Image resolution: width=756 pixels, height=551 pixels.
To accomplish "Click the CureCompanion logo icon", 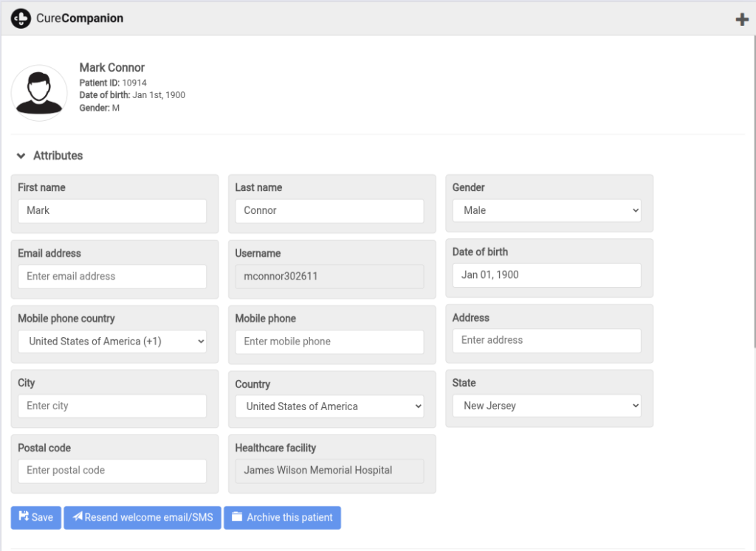I will [x=21, y=18].
